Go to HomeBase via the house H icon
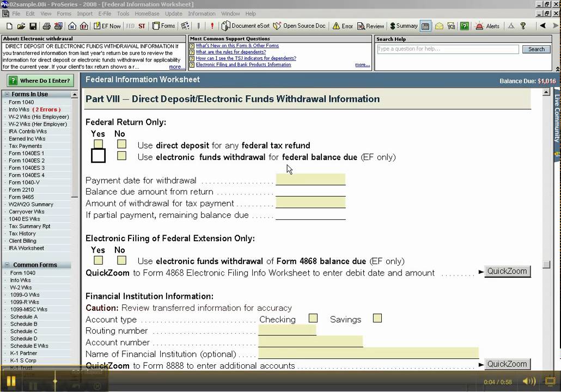 click(72, 26)
